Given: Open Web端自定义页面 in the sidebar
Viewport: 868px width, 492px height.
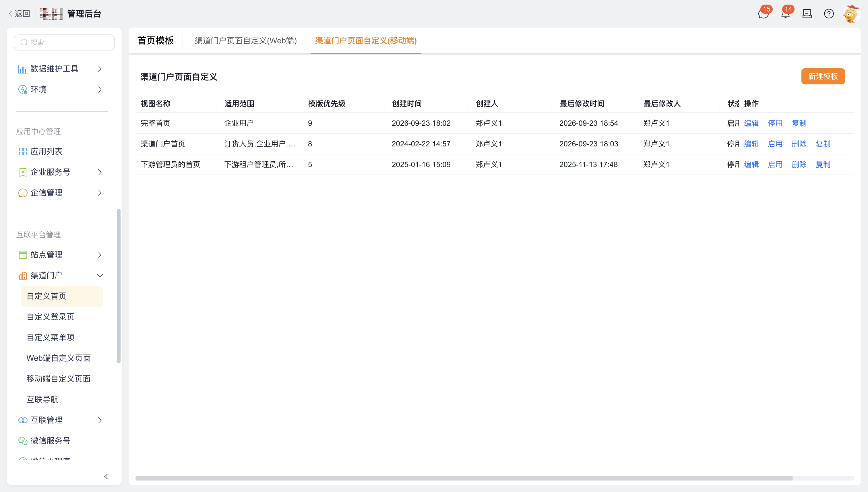Looking at the screenshot, I should point(59,358).
